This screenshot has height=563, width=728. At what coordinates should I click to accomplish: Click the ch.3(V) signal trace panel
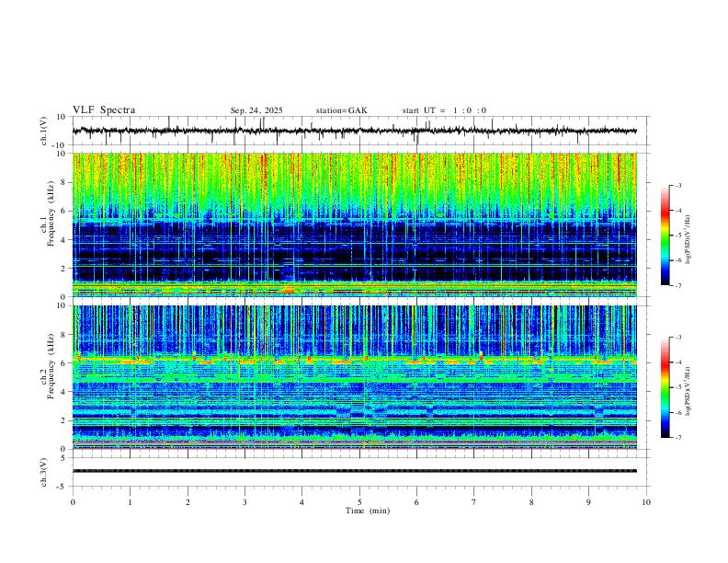[359, 472]
